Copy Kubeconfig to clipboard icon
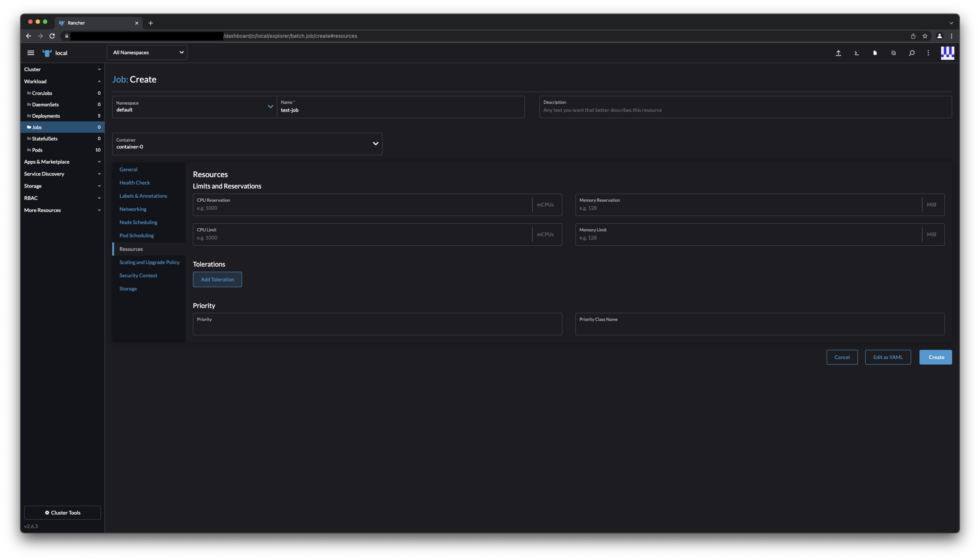 click(893, 53)
